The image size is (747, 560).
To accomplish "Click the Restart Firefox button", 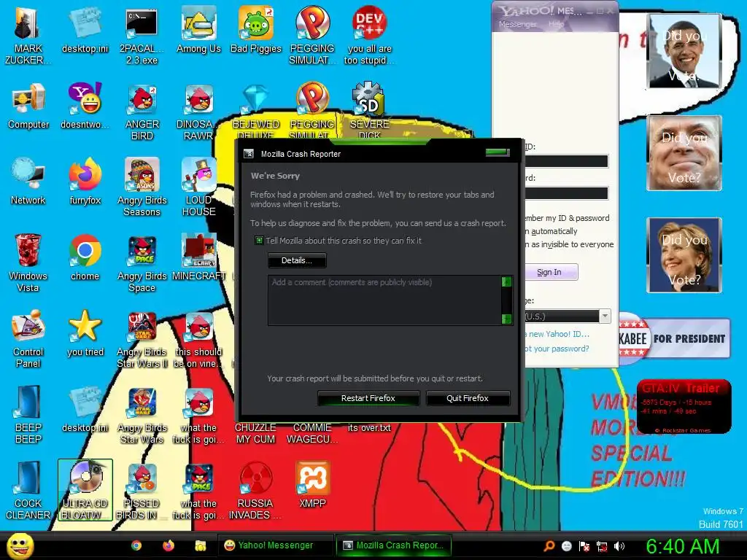I will click(x=368, y=398).
